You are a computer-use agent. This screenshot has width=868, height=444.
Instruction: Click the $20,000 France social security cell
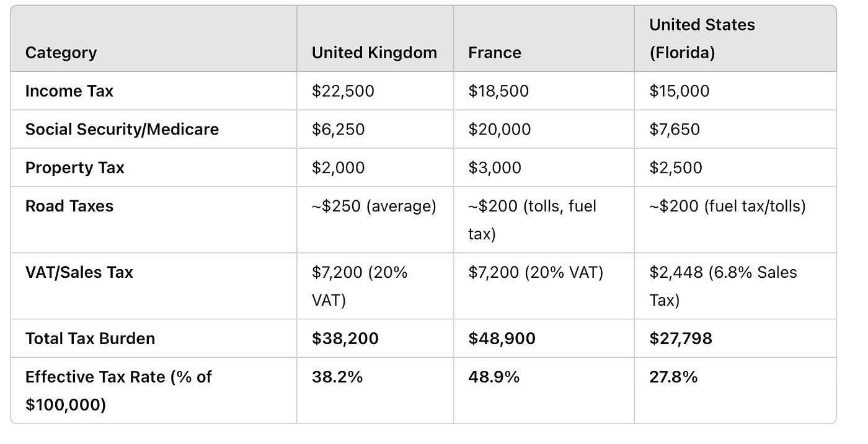pos(499,130)
